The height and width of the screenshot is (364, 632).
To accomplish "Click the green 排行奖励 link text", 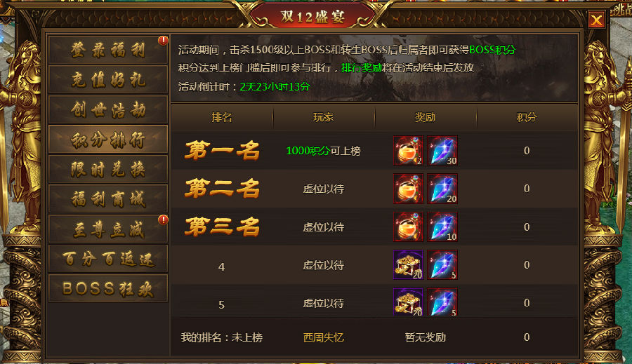I will (x=361, y=67).
